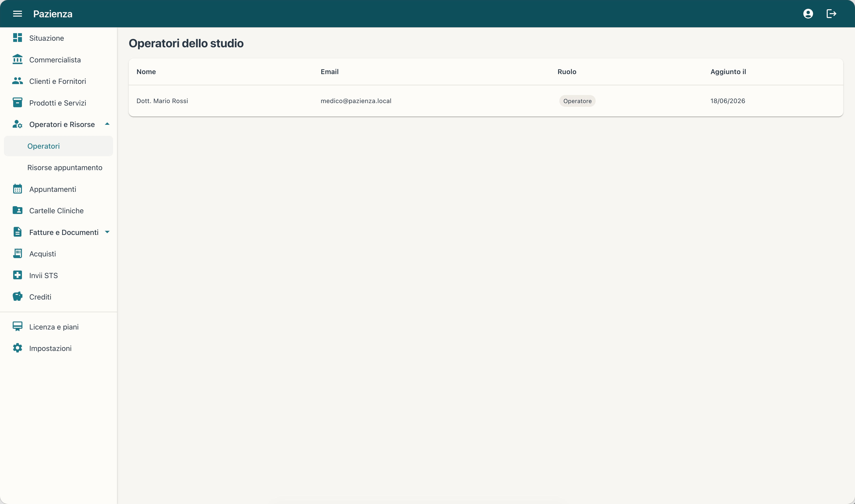Select the Operatori submenu item
The width and height of the screenshot is (855, 504).
pyautogui.click(x=58, y=146)
